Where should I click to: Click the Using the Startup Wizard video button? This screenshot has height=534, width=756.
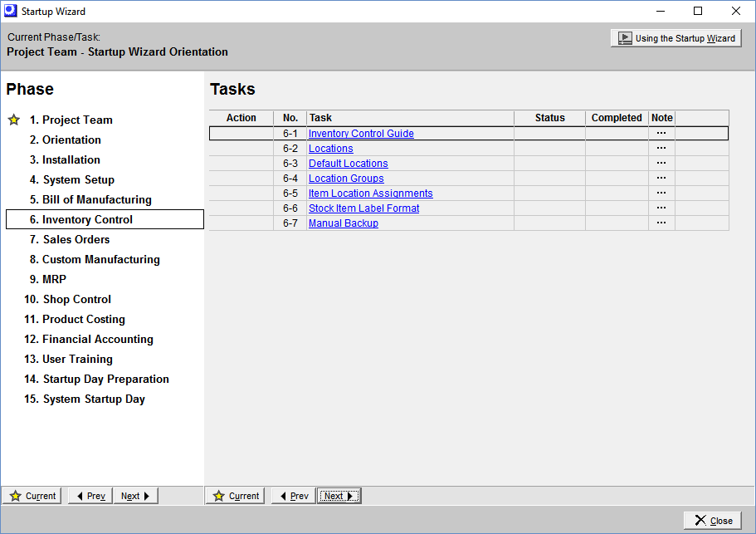(x=676, y=38)
